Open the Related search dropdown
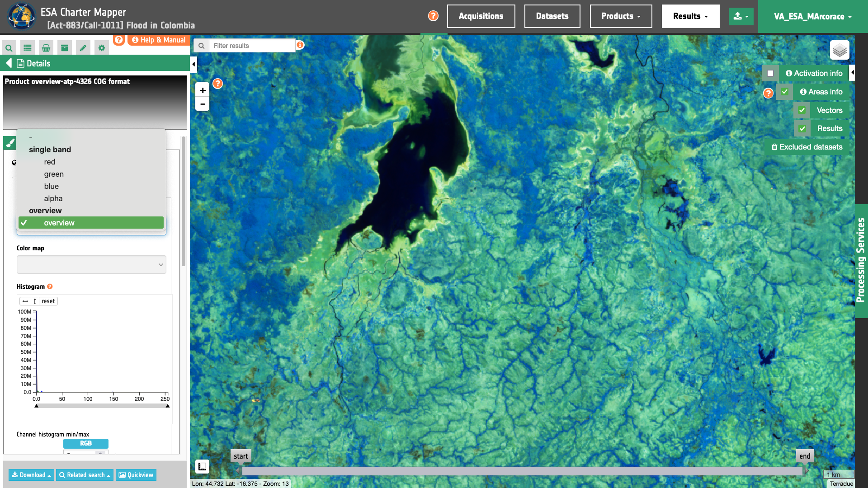868x488 pixels. [85, 475]
